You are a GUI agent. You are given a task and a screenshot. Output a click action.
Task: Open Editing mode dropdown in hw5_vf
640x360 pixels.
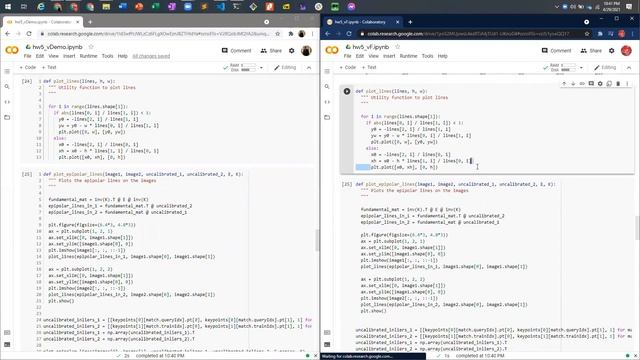(605, 67)
